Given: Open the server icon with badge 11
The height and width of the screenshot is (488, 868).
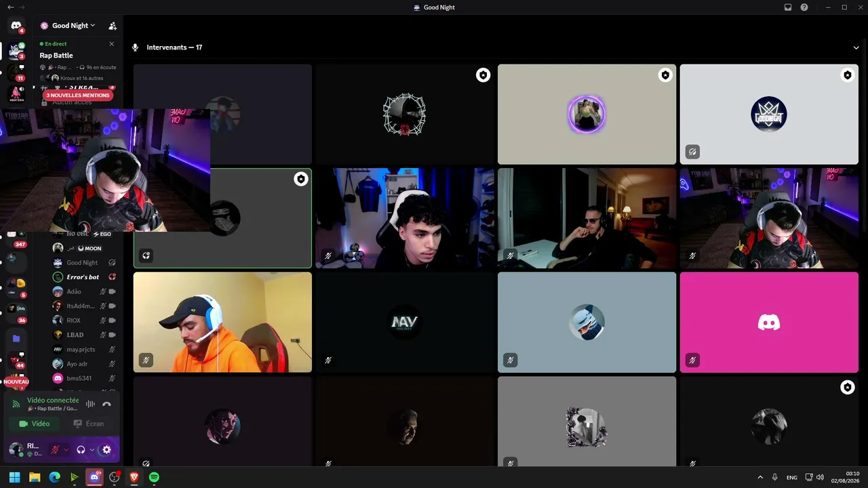Looking at the screenshot, I should (x=16, y=72).
